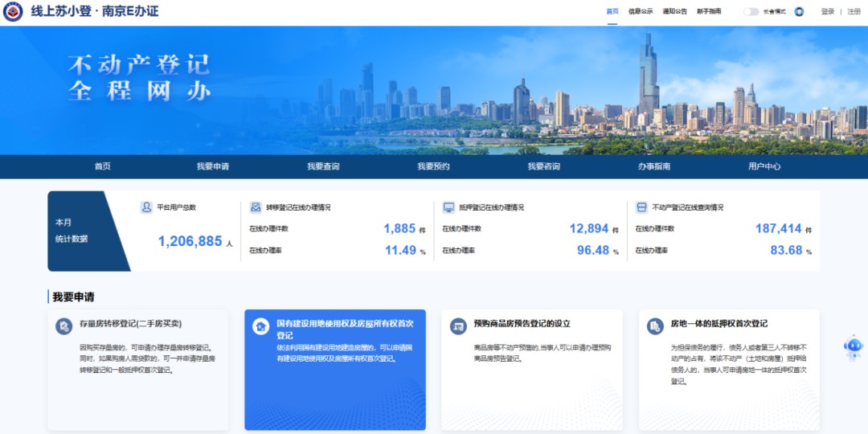Click the 预购商品房预告登记 card icon
The width and height of the screenshot is (868, 434).
tap(458, 326)
